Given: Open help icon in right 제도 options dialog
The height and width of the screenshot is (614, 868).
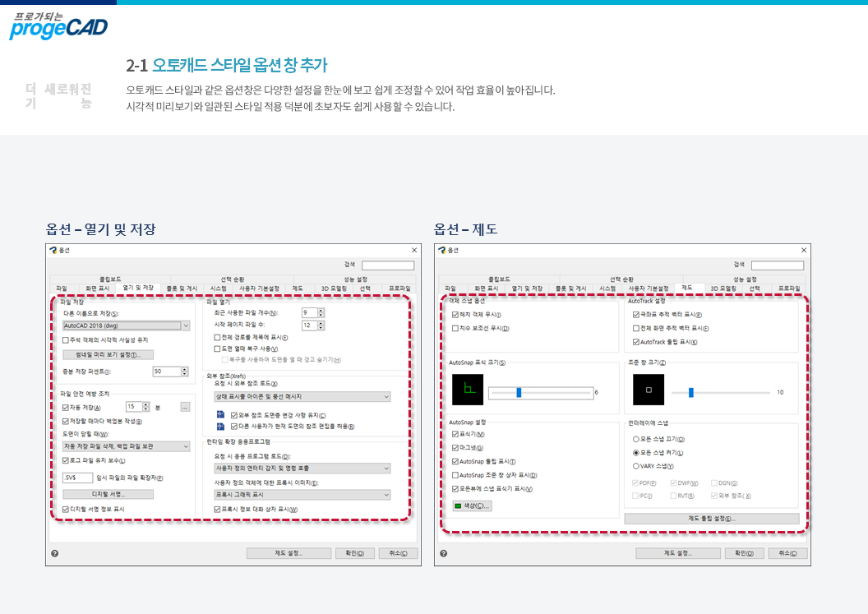Looking at the screenshot, I should click(x=443, y=553).
